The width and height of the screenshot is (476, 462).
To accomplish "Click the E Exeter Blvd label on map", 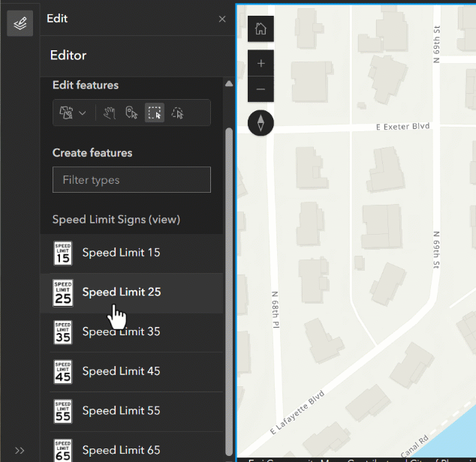I will (x=403, y=127).
